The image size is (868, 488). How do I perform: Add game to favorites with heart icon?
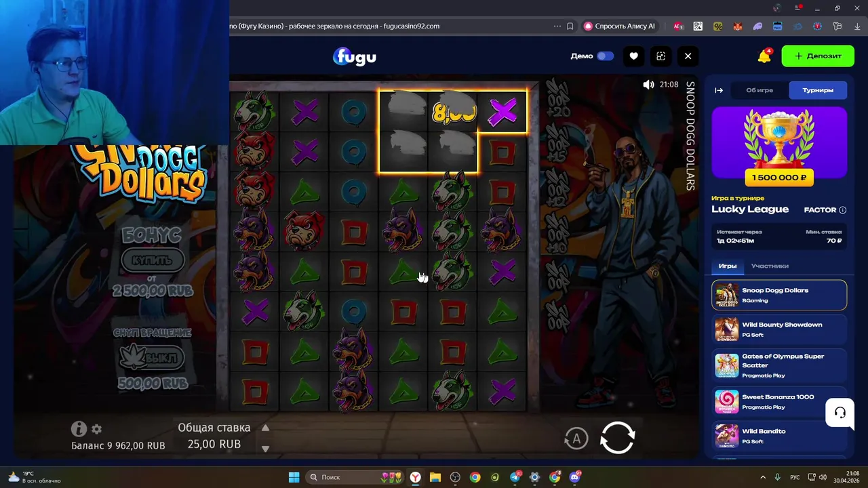633,56
